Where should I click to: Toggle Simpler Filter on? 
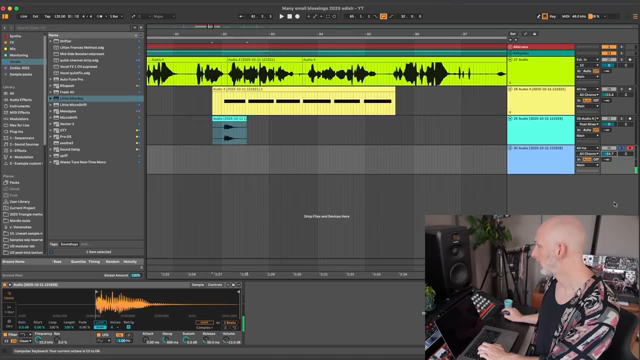pos(5,335)
